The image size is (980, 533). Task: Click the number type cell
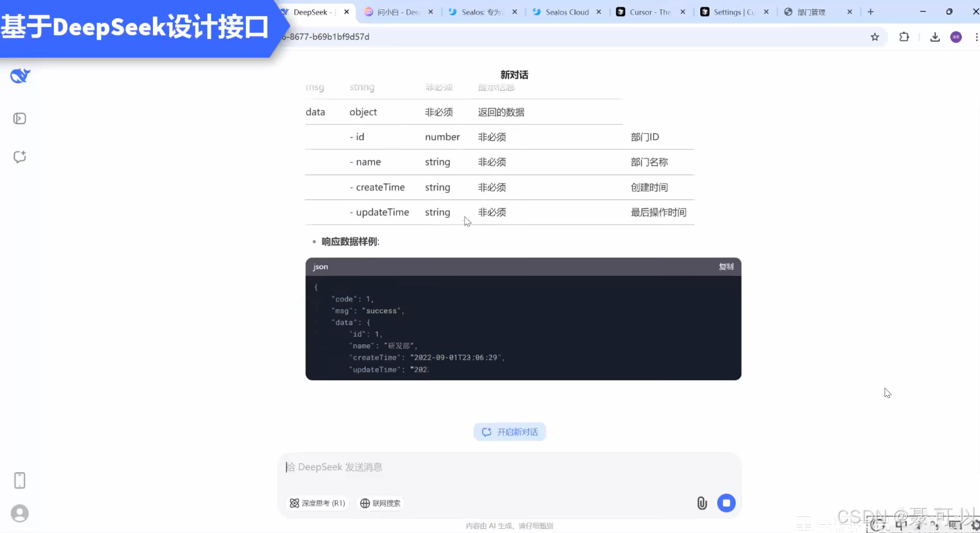click(x=443, y=137)
